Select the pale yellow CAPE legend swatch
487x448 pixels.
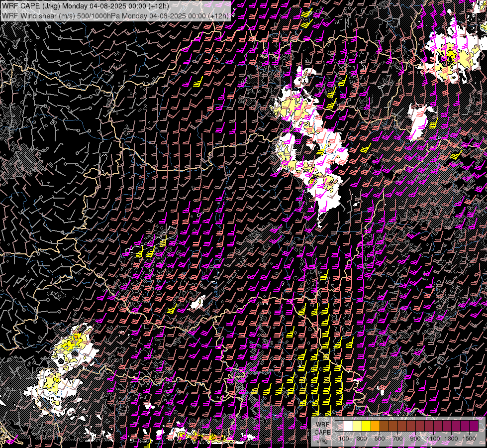coord(358,426)
